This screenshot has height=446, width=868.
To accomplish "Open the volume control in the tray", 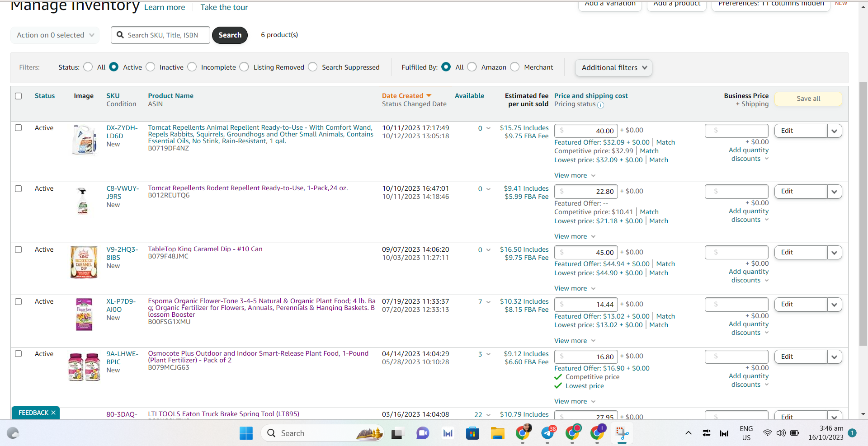I will tap(781, 433).
